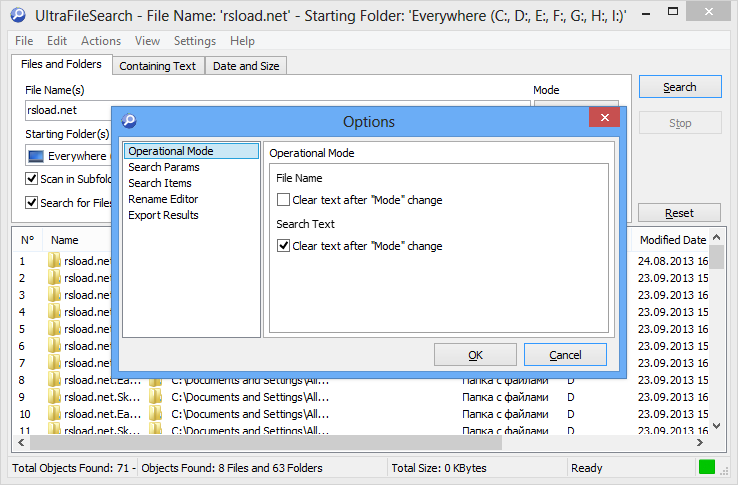
Task: Click the path folder icon in row 10
Action: [x=156, y=413]
